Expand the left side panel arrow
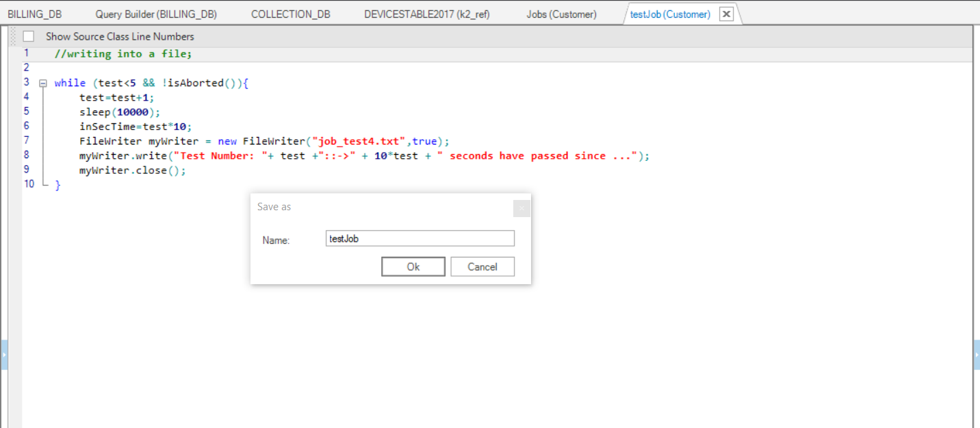980x428 pixels. pyautogui.click(x=3, y=355)
